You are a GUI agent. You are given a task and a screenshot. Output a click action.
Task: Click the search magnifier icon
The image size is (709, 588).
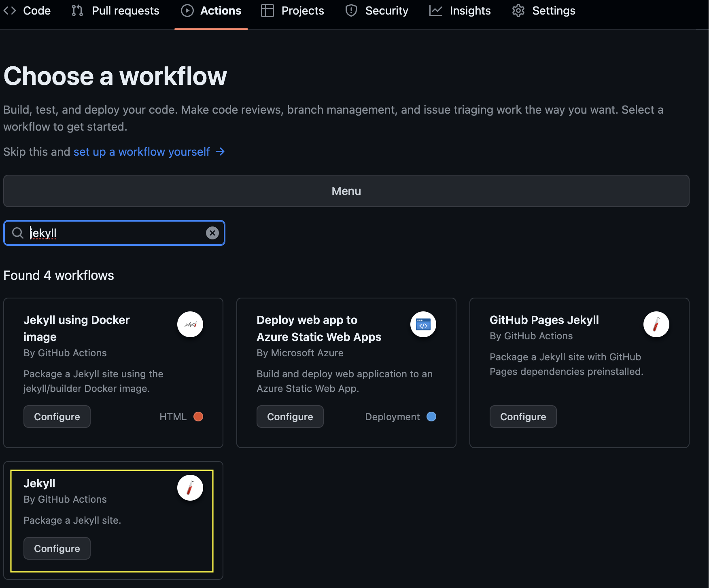pyautogui.click(x=18, y=233)
